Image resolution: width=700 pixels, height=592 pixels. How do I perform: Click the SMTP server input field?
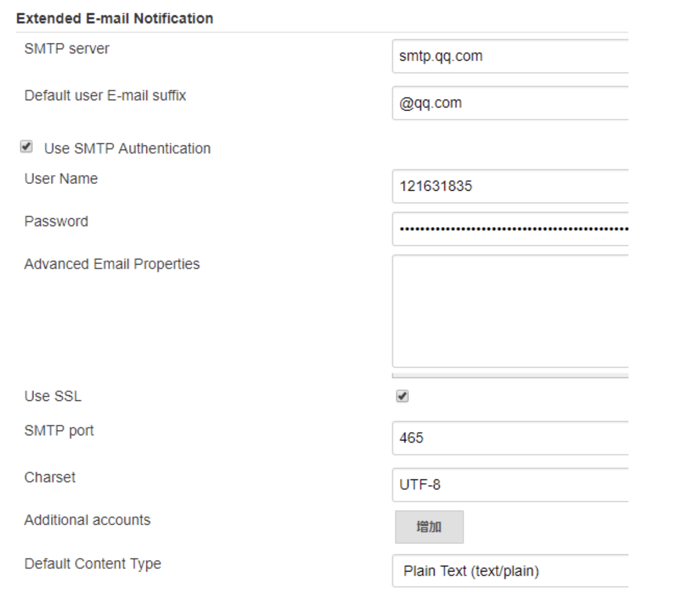tap(510, 56)
